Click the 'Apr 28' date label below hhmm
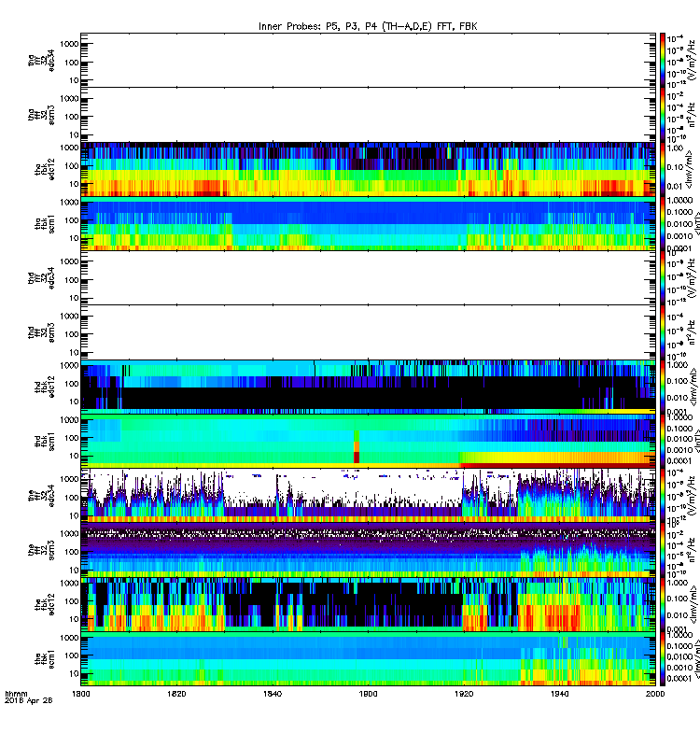This screenshot has height=747, width=700. click(39, 700)
